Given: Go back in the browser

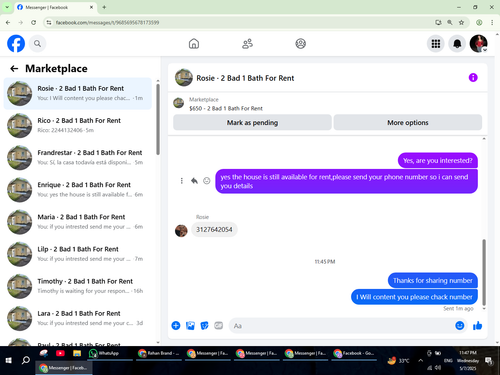Looking at the screenshot, I should tap(8, 22).
